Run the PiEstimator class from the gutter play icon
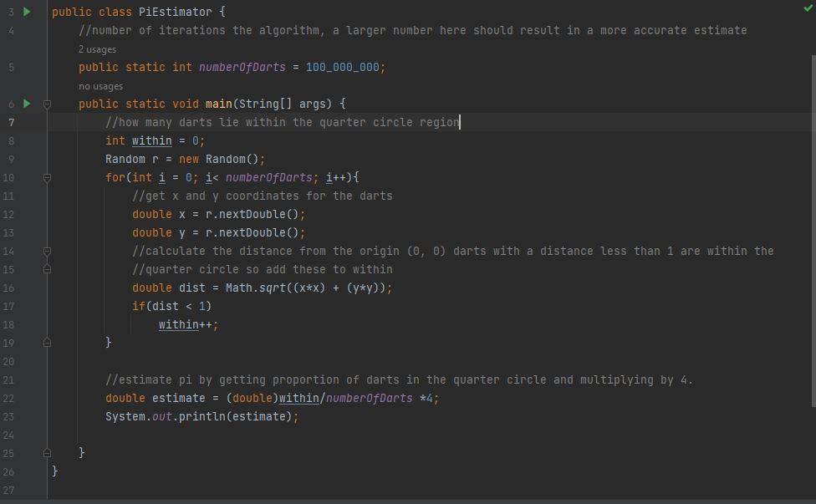This screenshot has height=504, width=816. [x=26, y=12]
